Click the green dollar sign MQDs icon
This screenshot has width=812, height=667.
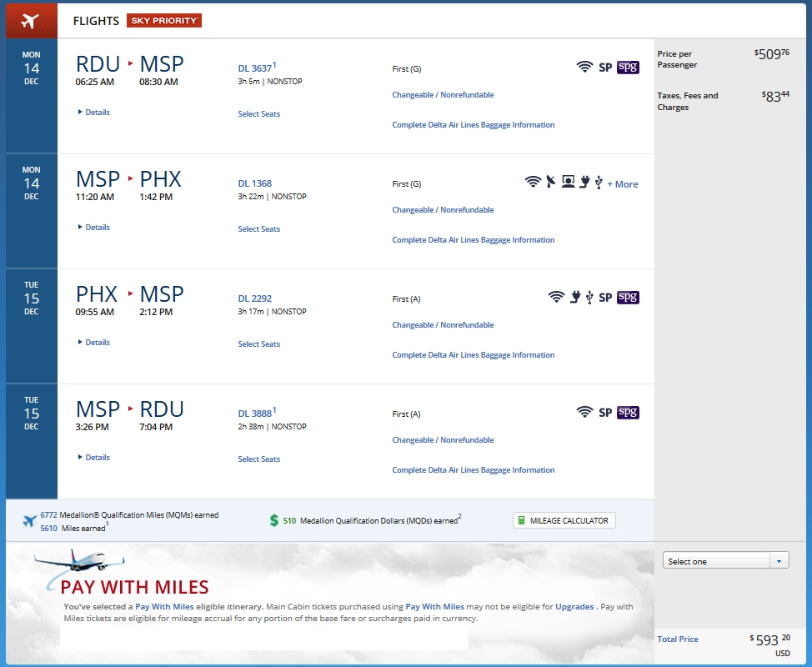coord(274,521)
